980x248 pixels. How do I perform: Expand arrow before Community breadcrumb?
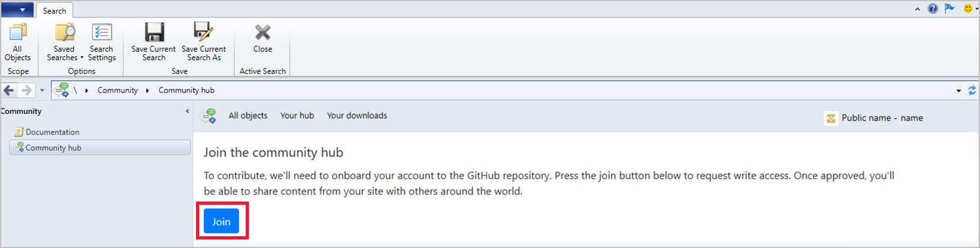88,90
